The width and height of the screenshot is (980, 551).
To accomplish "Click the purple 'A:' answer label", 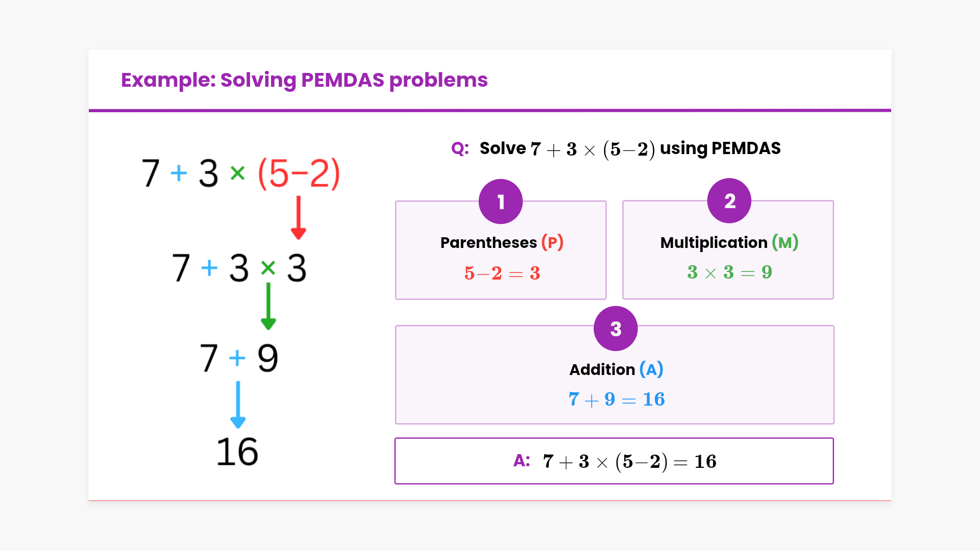I will tap(522, 461).
